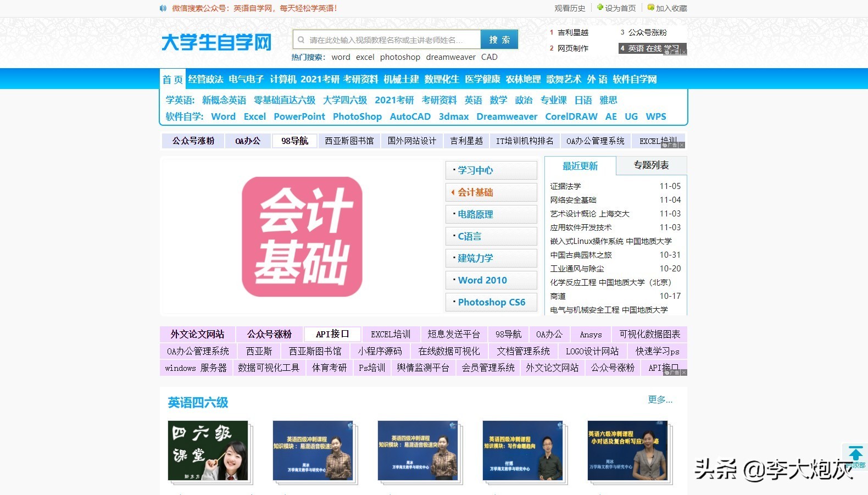Open the 电气电子 navigation item
This screenshot has width=868, height=495.
(x=247, y=79)
